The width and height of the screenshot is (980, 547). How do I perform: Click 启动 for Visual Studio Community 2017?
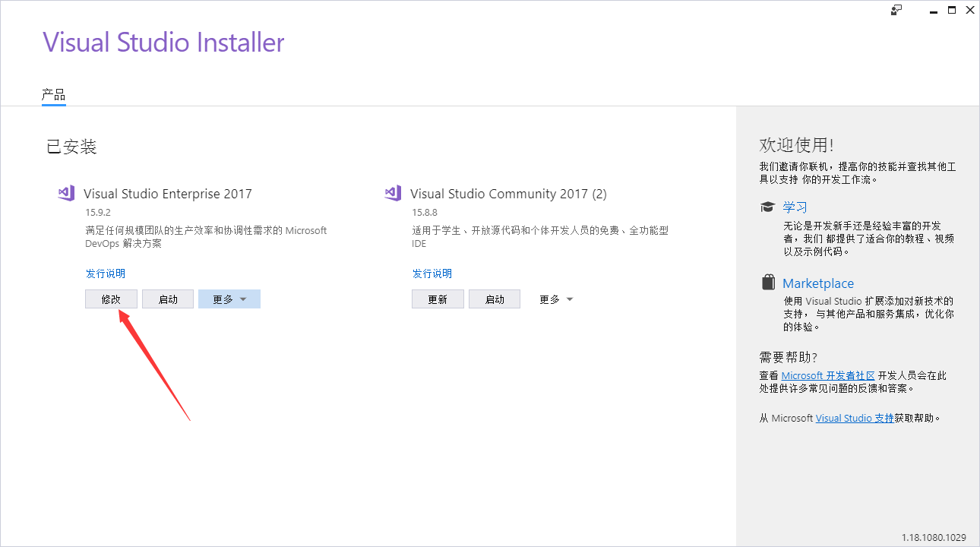(495, 299)
